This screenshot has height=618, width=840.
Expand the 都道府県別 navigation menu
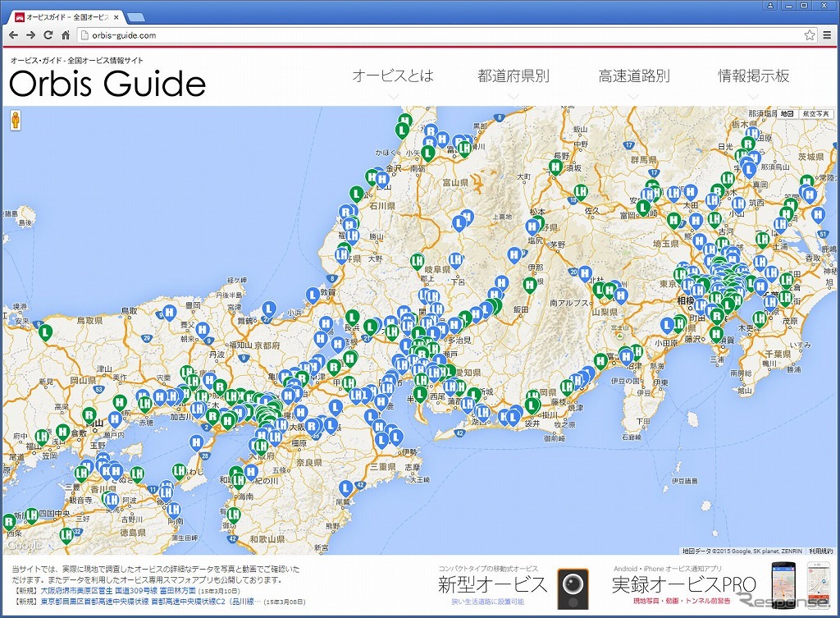point(514,76)
